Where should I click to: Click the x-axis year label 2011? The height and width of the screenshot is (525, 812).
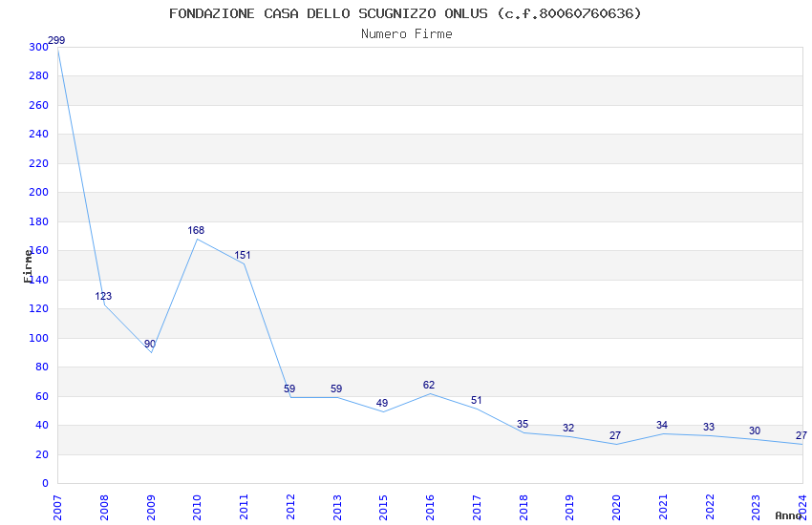point(244,508)
